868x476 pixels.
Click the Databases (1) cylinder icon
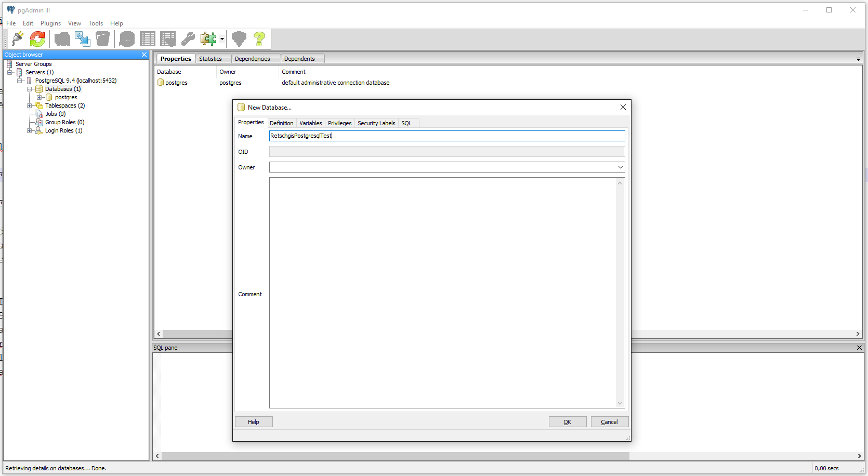(x=39, y=89)
